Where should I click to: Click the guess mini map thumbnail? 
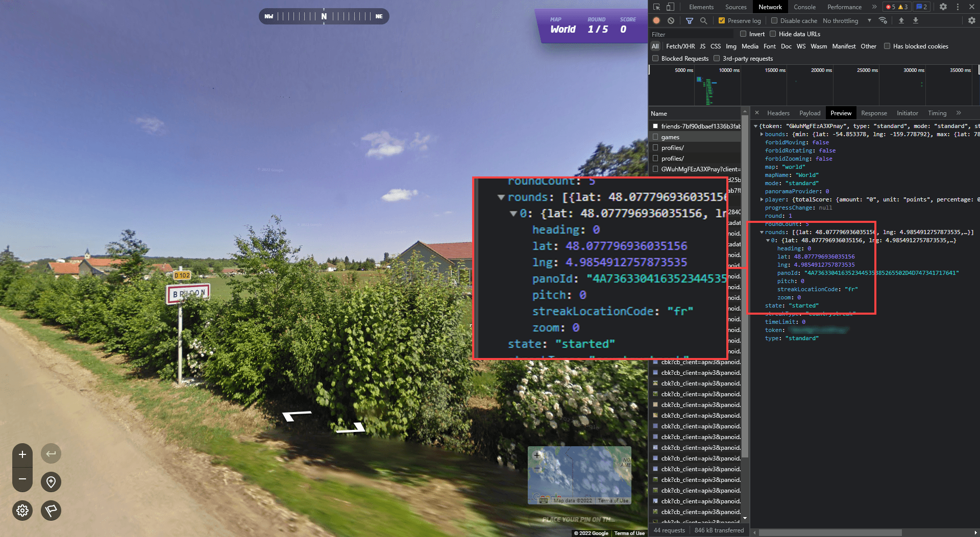coord(579,475)
